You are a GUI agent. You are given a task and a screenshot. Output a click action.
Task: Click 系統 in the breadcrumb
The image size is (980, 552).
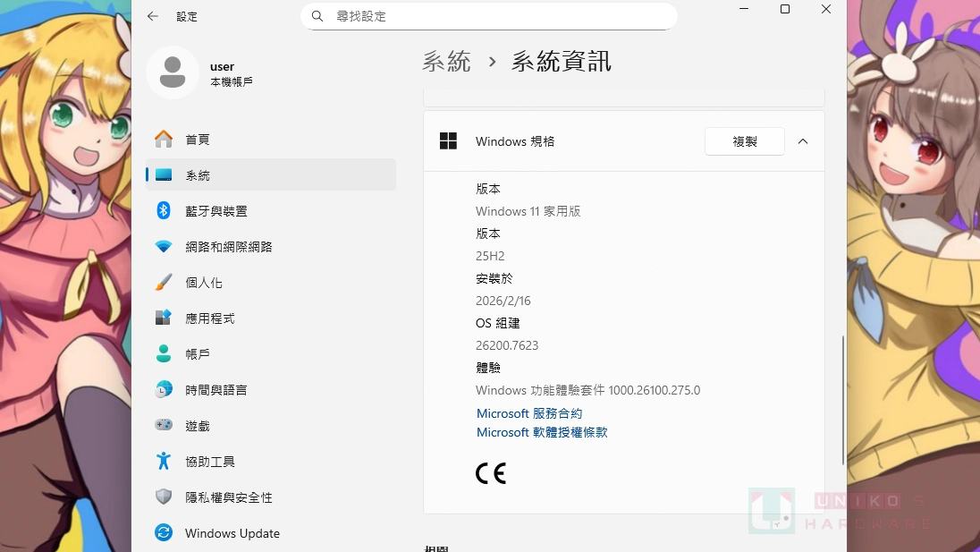pyautogui.click(x=446, y=61)
